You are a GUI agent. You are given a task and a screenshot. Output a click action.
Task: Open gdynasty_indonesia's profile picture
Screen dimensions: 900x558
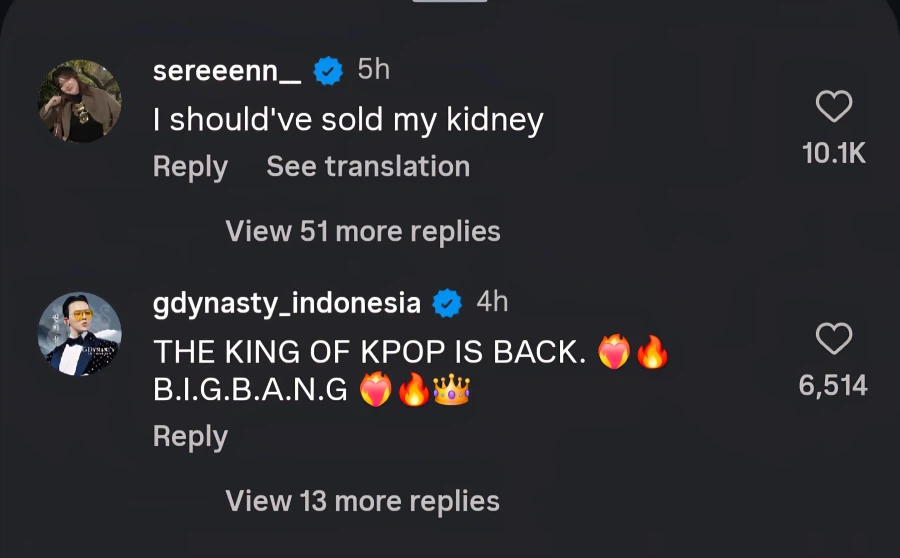coord(80,334)
